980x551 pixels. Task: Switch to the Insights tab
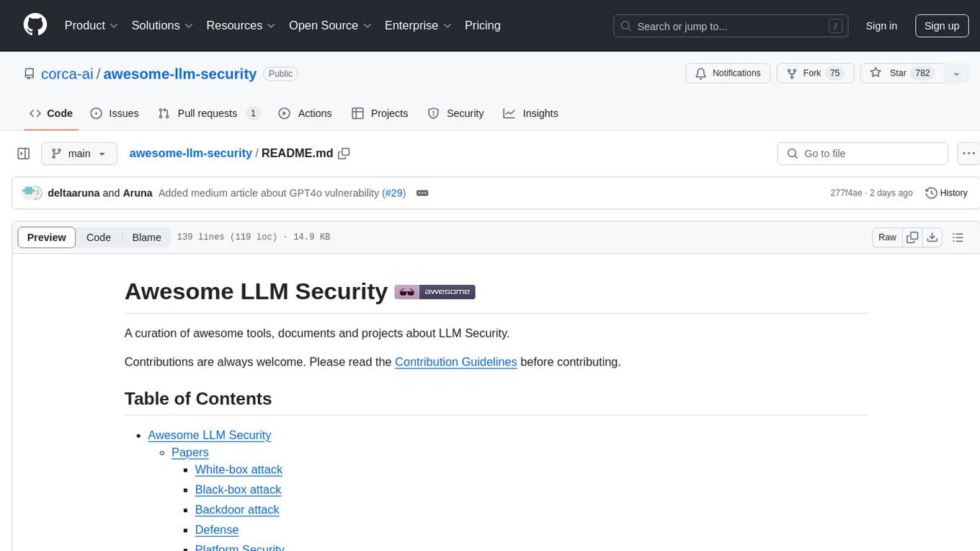tap(530, 113)
